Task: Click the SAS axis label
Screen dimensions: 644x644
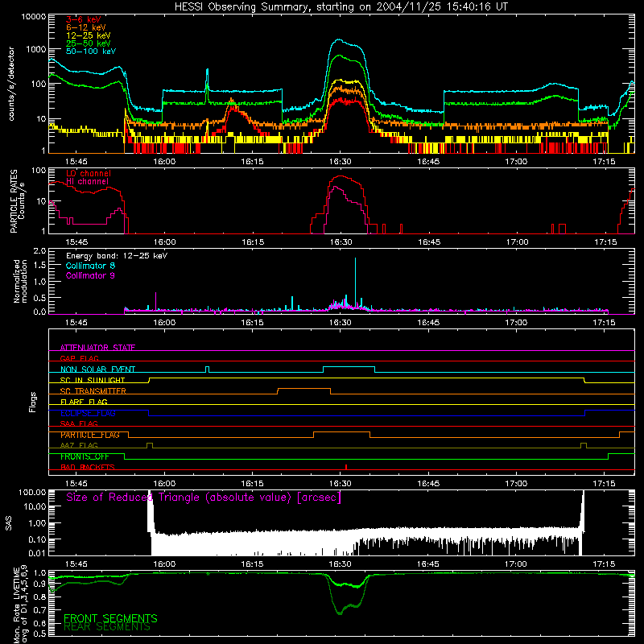Action: tap(9, 523)
